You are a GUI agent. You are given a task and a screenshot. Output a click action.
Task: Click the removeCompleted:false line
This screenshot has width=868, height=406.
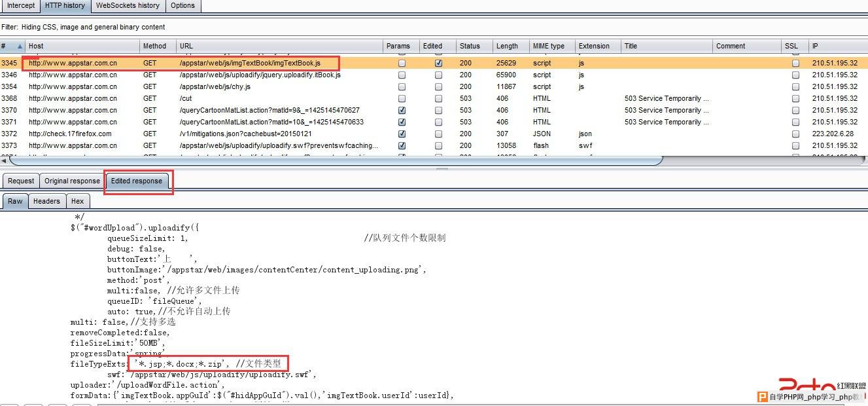coord(120,333)
